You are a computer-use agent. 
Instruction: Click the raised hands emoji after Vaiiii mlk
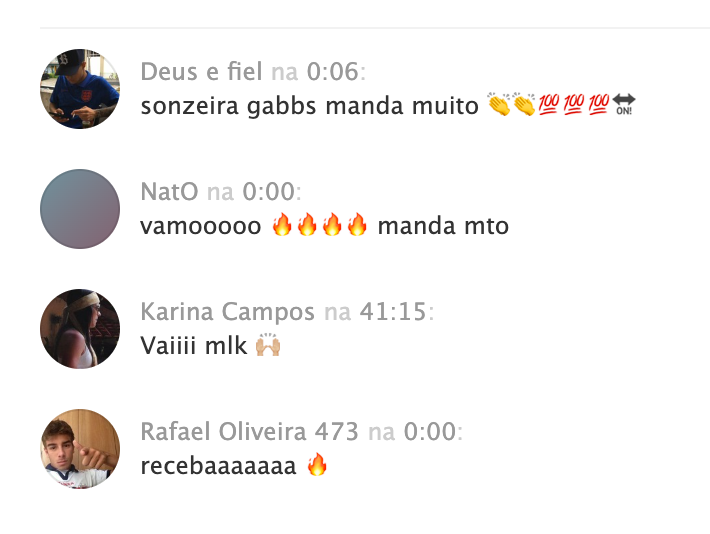[268, 345]
